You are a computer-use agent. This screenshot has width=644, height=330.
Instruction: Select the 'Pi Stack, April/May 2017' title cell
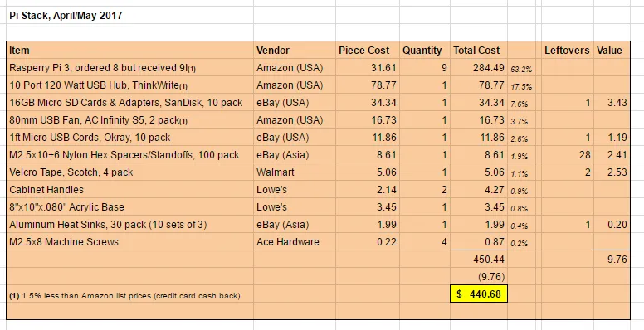(x=129, y=16)
